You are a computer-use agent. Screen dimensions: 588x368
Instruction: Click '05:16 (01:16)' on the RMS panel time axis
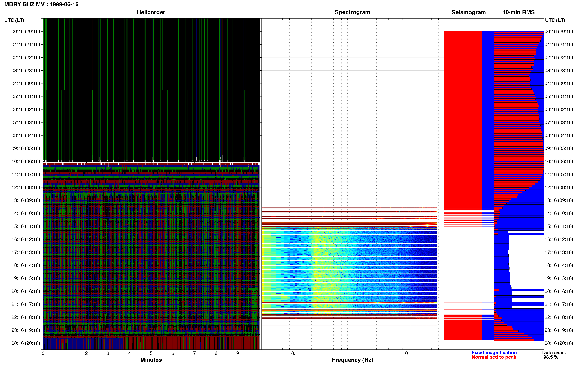[x=559, y=96]
